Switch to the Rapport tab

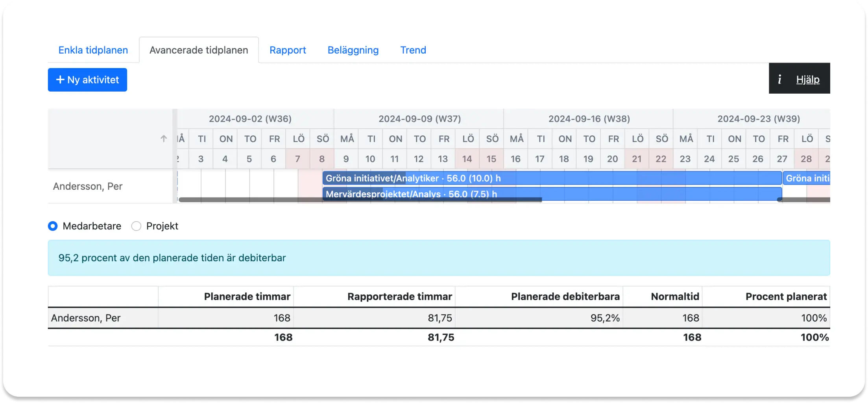pyautogui.click(x=288, y=50)
